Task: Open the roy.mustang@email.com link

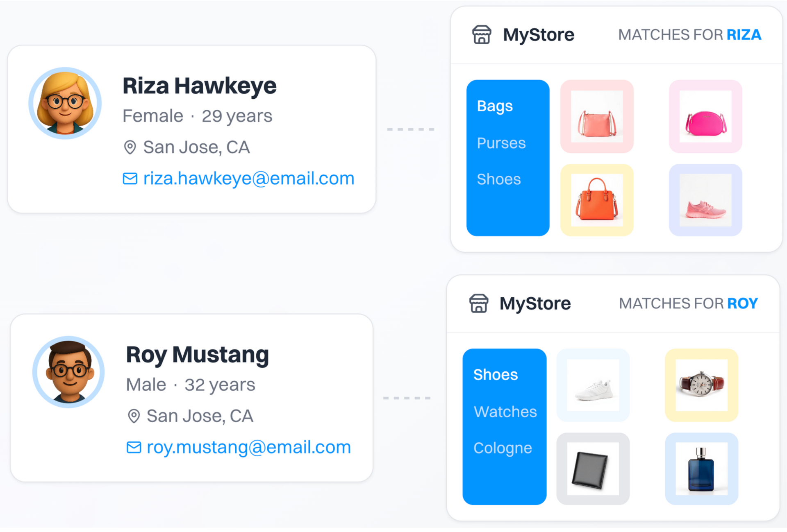Action: (248, 447)
